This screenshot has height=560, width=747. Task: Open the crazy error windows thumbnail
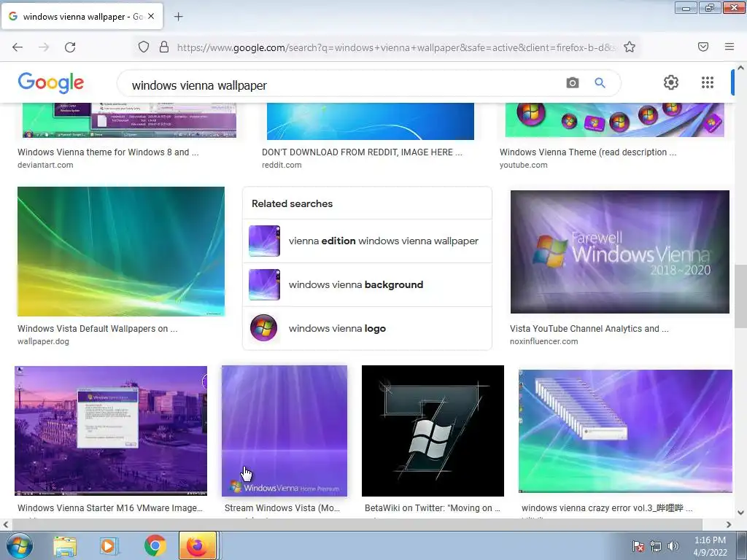[x=625, y=432]
